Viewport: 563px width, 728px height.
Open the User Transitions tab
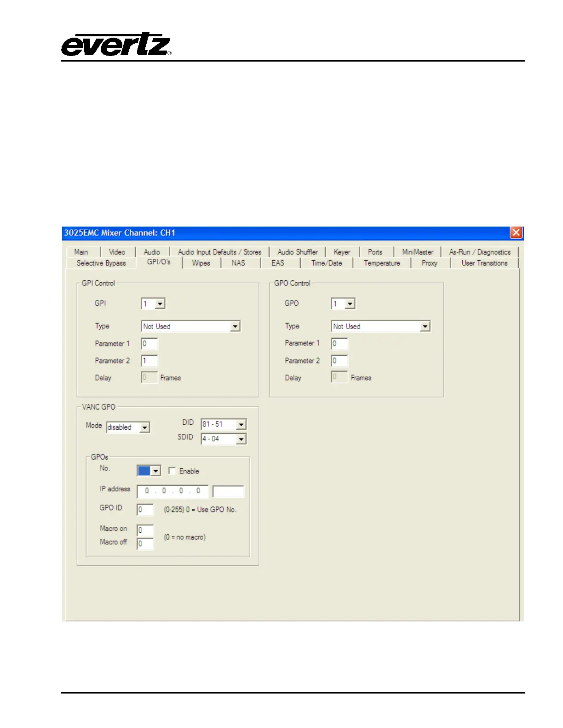484,263
